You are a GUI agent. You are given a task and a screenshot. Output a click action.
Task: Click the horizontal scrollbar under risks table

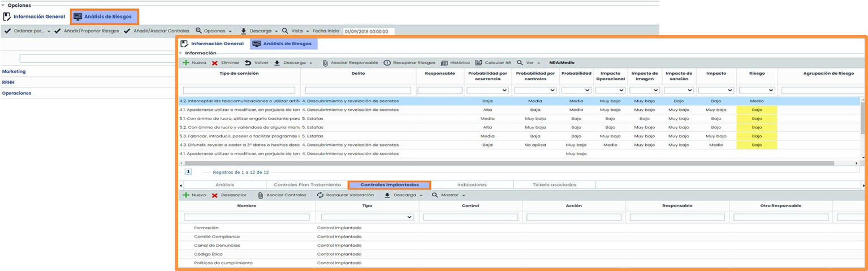click(x=509, y=163)
